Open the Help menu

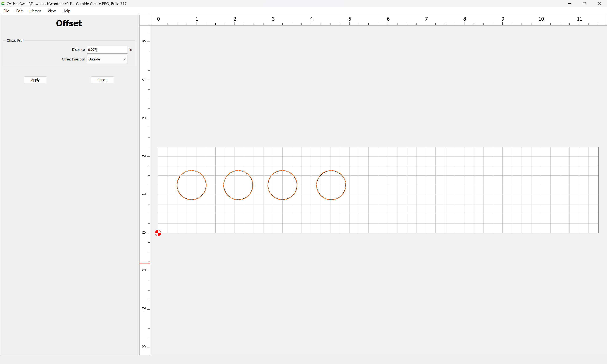pos(66,11)
